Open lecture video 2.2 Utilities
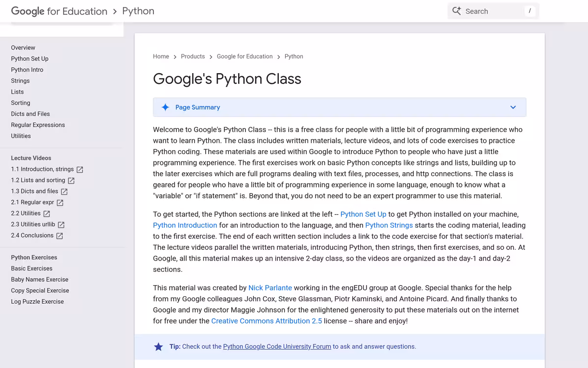 point(25,213)
